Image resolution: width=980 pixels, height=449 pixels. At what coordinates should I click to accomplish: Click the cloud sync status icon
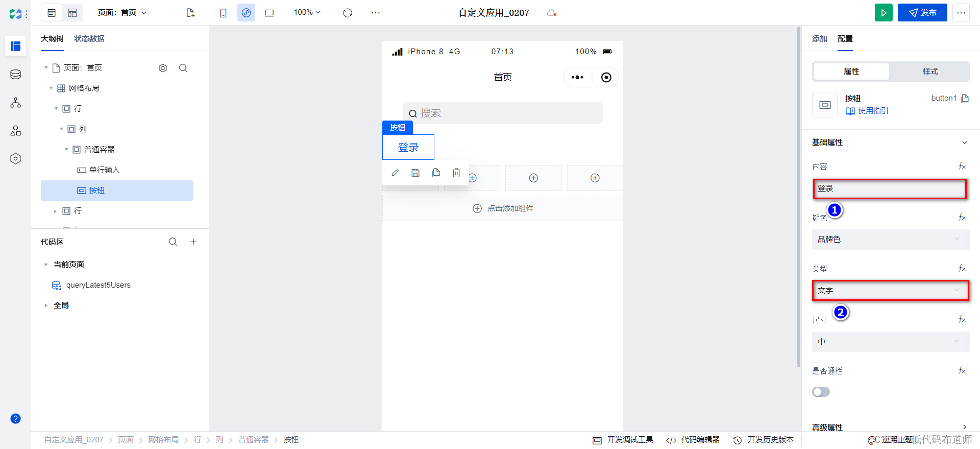(x=551, y=13)
